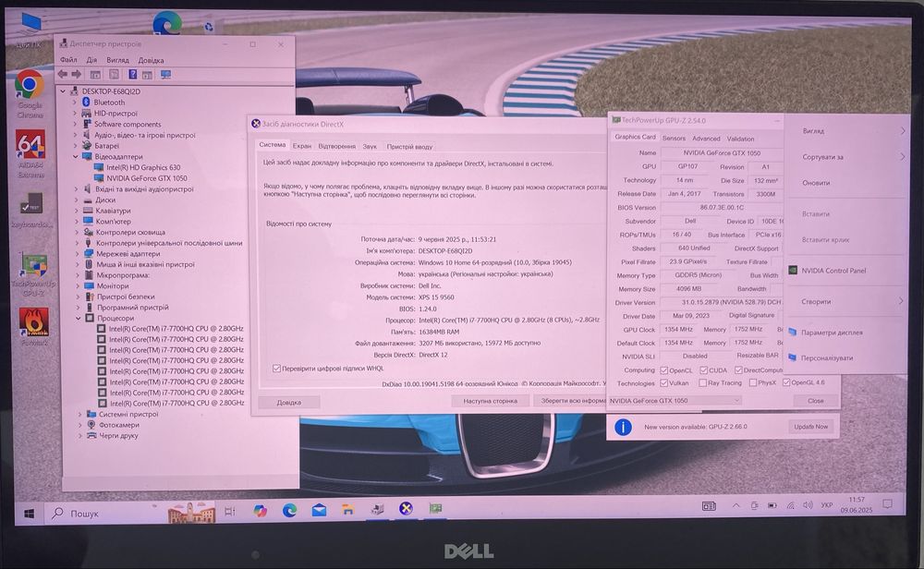This screenshot has width=924, height=569.
Task: Click Windows Start button
Action: [29, 514]
